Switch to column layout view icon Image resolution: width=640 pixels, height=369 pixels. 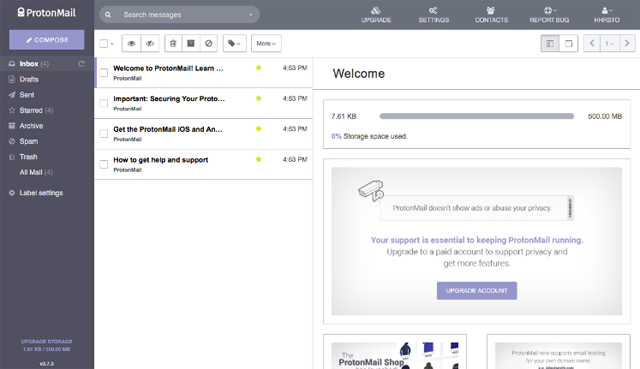(550, 43)
